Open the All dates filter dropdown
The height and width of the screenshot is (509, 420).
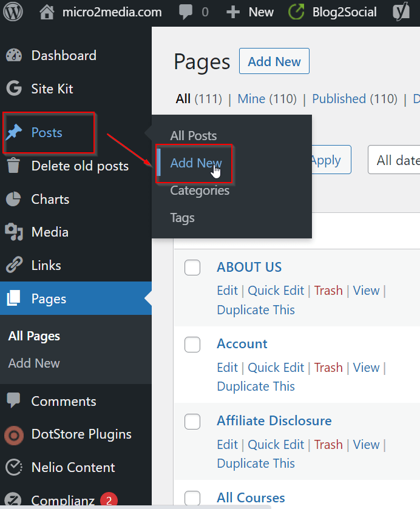point(396,160)
